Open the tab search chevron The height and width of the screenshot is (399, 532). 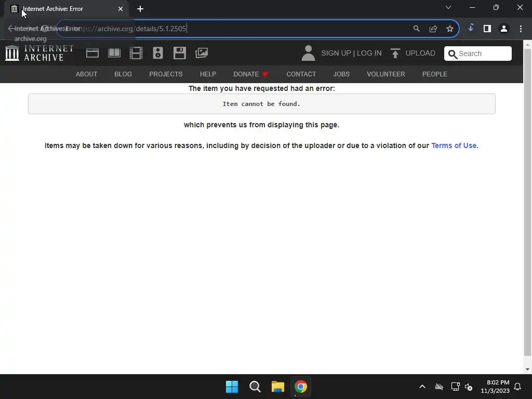[x=448, y=7]
